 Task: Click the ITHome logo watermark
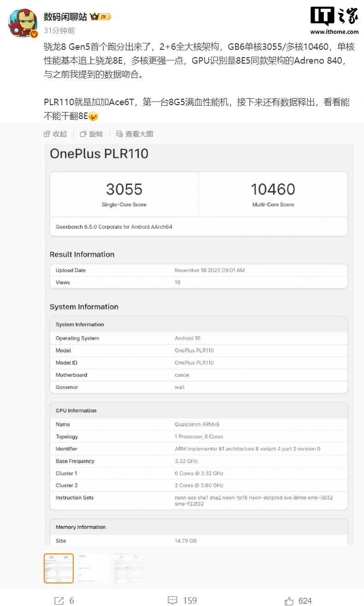[x=334, y=16]
